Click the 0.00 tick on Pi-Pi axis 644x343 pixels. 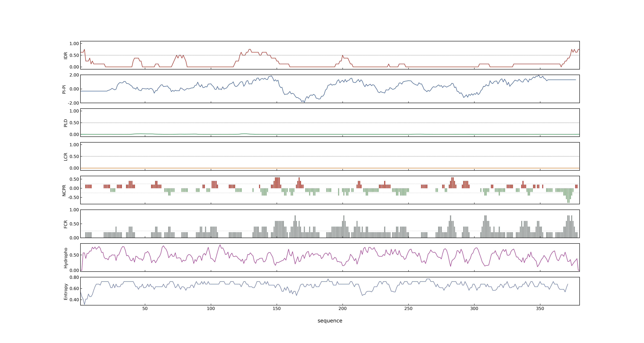pos(74,89)
